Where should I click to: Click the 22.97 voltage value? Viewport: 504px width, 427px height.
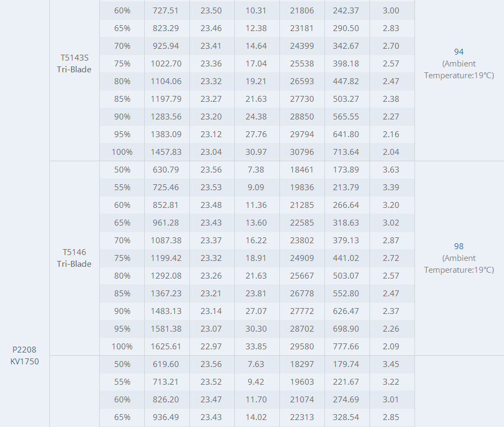coord(211,347)
